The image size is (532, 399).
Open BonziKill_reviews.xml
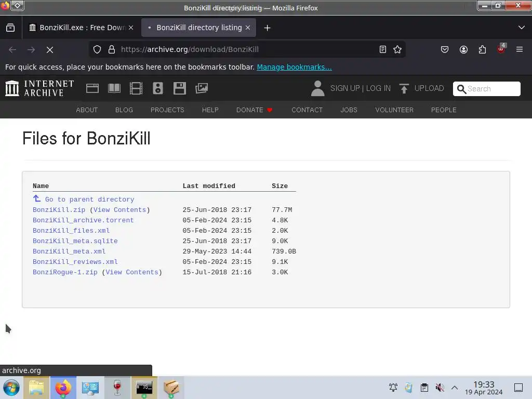pos(75,262)
